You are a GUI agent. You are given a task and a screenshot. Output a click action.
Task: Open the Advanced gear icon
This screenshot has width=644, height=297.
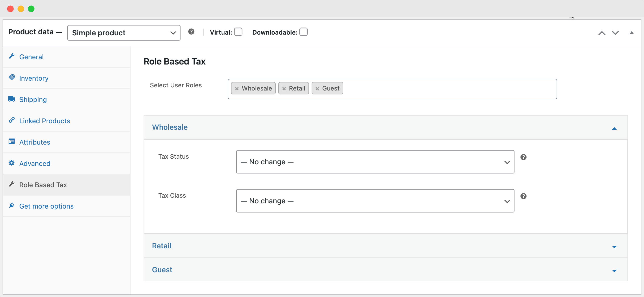click(12, 163)
